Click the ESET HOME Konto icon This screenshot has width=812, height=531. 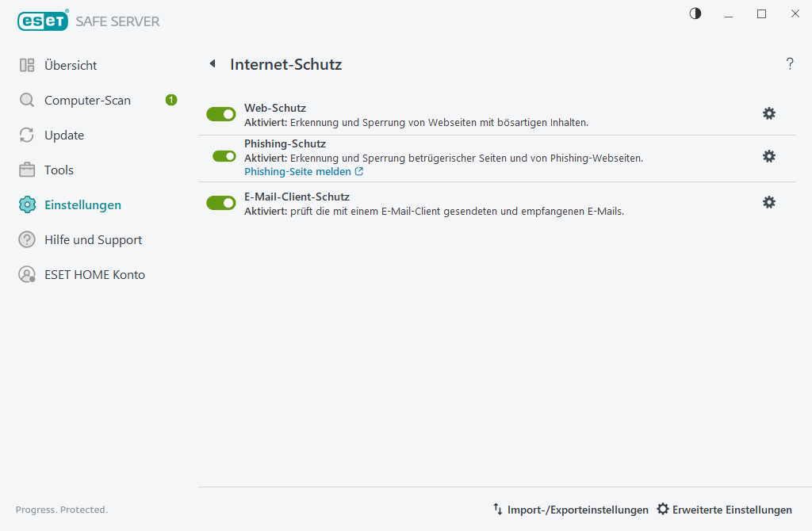tap(26, 274)
